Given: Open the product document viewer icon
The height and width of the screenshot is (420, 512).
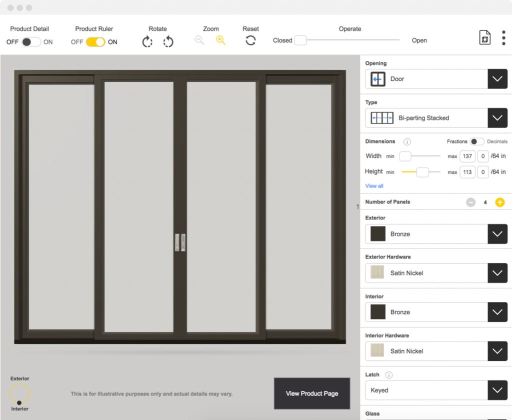Looking at the screenshot, I should (484, 37).
